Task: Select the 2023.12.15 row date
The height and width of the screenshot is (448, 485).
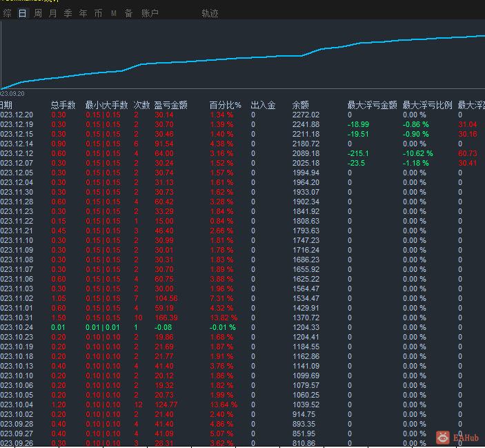Action: point(17,134)
